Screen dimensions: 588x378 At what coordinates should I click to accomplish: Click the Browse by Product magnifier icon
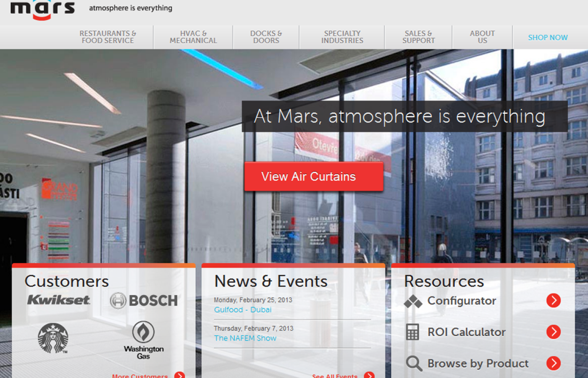[x=414, y=363]
